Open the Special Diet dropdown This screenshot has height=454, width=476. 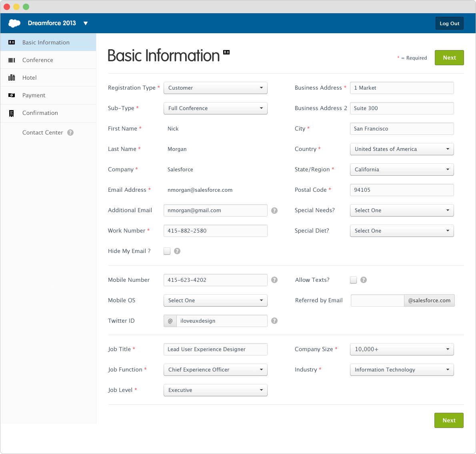(402, 231)
